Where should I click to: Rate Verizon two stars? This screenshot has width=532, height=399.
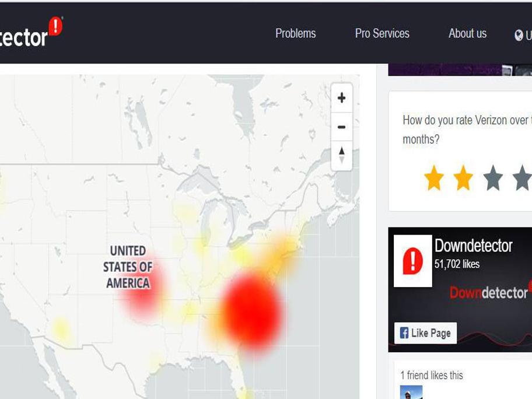coord(464,178)
